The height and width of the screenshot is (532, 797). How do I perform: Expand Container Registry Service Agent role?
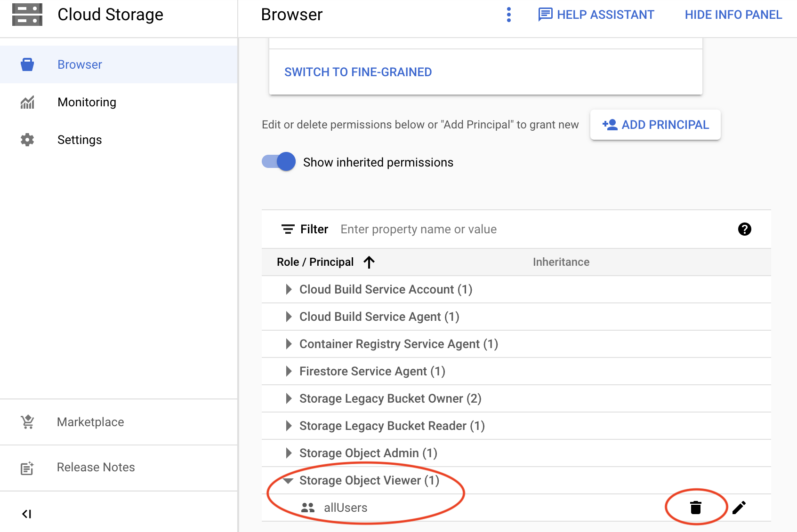click(x=289, y=344)
